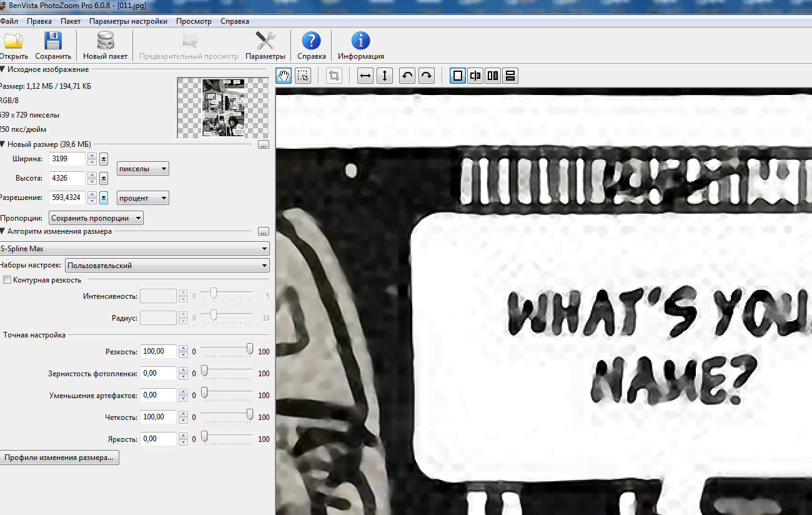Click the Профили изменения размера button

(59, 458)
